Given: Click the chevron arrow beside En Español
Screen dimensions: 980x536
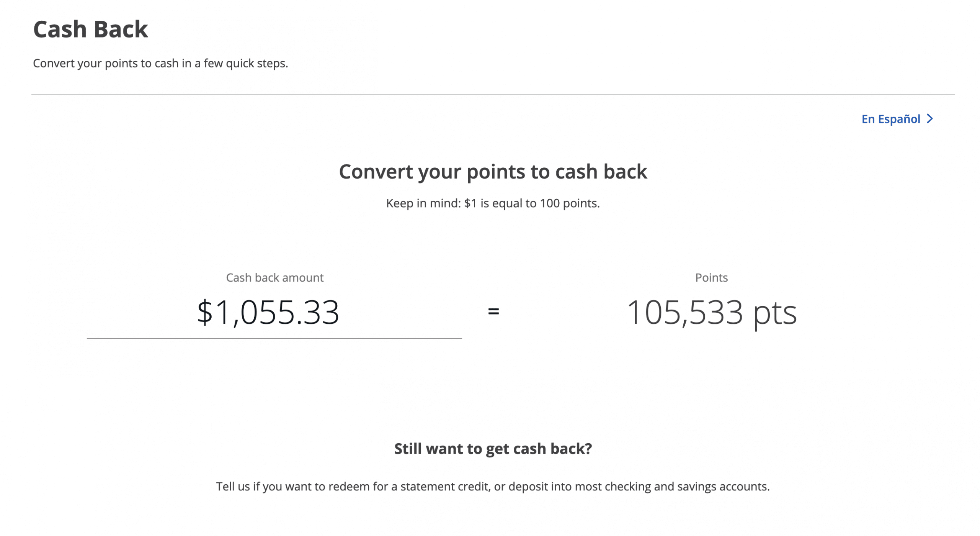Looking at the screenshot, I should pyautogui.click(x=930, y=119).
